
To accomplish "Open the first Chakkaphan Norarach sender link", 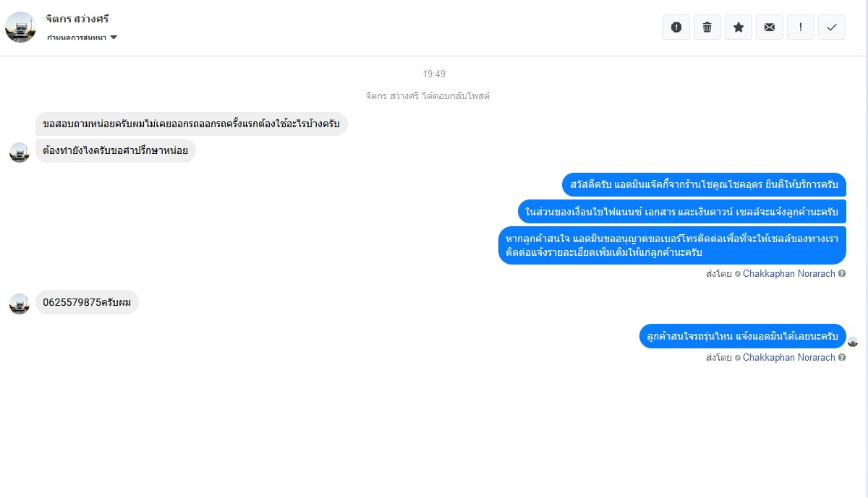I will pos(788,274).
